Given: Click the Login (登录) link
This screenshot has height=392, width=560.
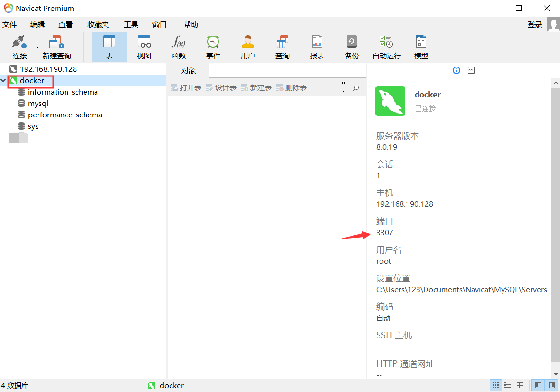Looking at the screenshot, I should coord(535,24).
